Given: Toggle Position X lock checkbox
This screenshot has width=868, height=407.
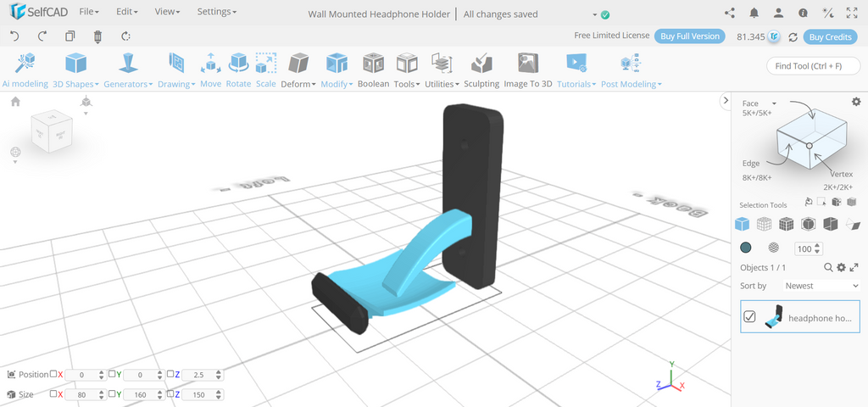Looking at the screenshot, I should 53,374.
